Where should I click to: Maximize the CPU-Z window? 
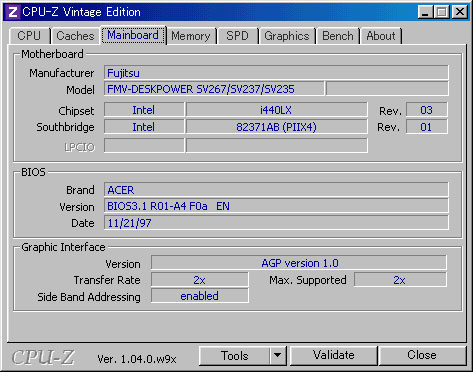pyautogui.click(x=442, y=12)
